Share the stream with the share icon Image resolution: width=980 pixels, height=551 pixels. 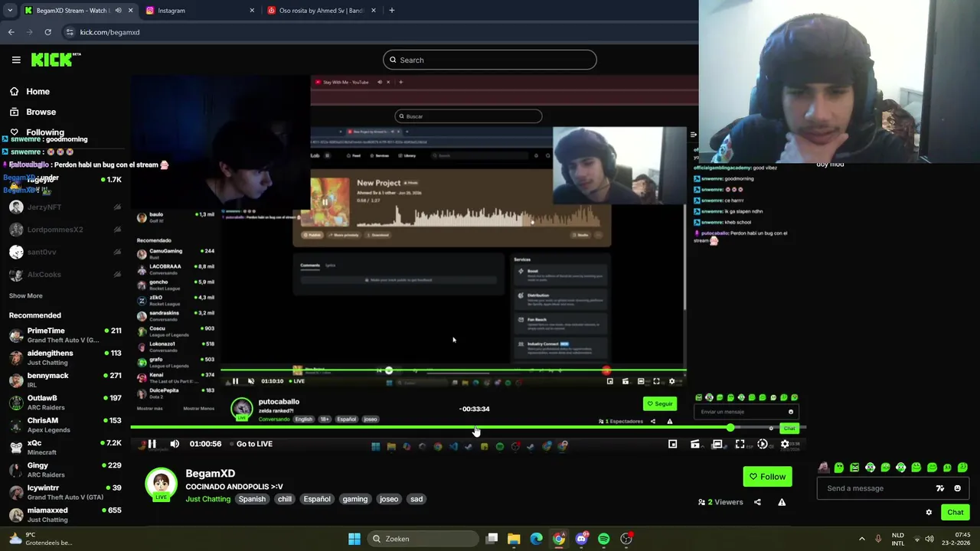(757, 502)
